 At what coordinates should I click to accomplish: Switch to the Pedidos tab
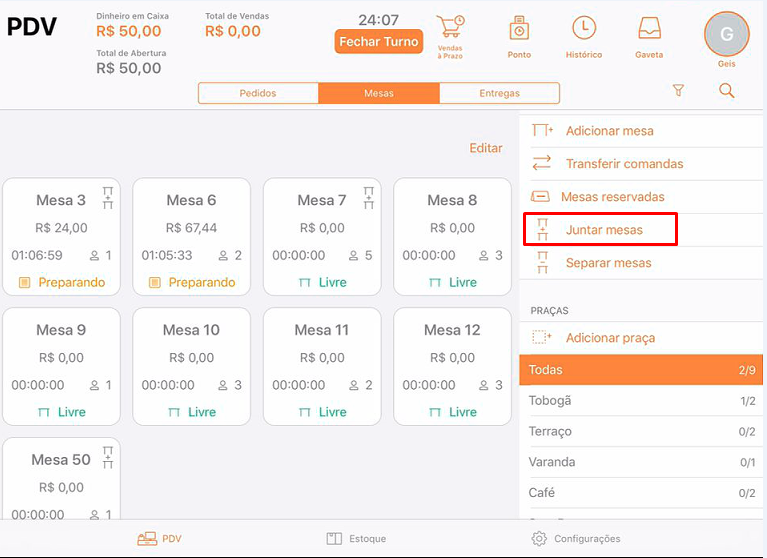(258, 93)
